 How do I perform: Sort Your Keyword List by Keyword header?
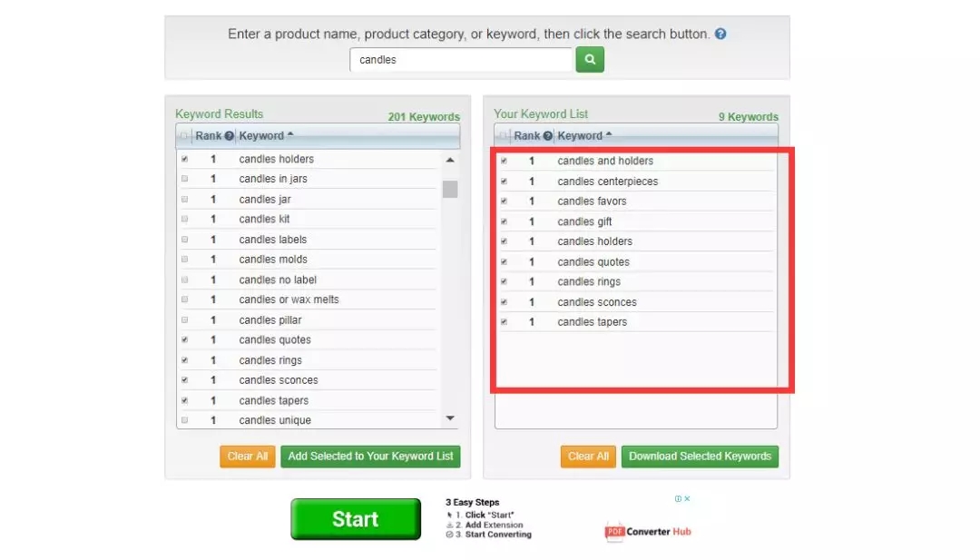coord(581,136)
